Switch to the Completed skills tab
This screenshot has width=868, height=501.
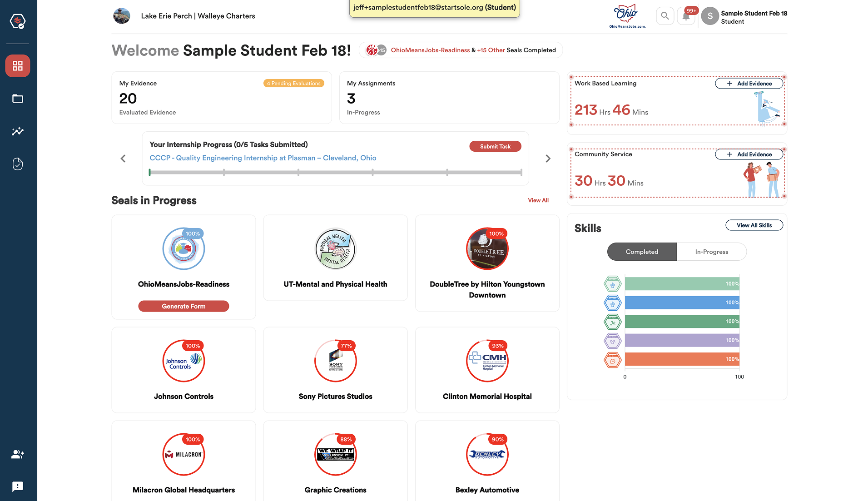642,252
